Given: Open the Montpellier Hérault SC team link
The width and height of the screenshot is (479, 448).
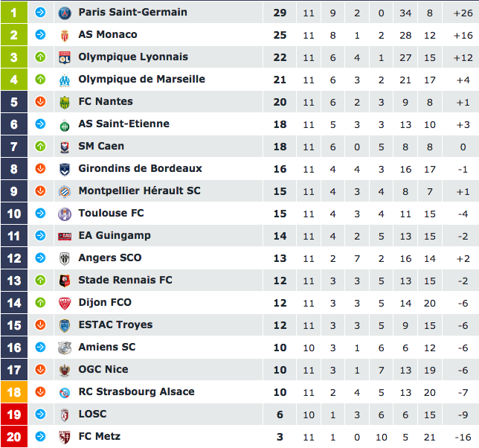Looking at the screenshot, I should [x=139, y=191].
